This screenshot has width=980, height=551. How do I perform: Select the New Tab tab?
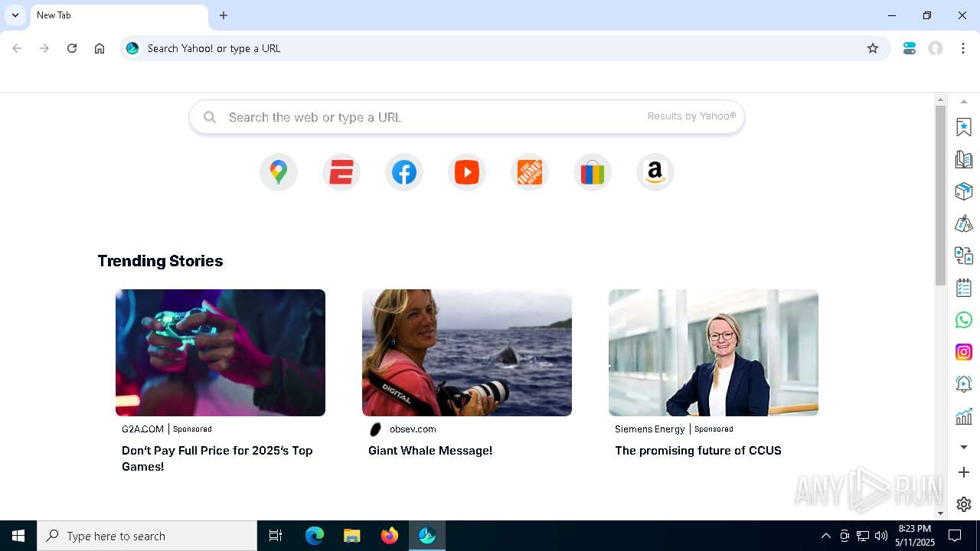(119, 15)
